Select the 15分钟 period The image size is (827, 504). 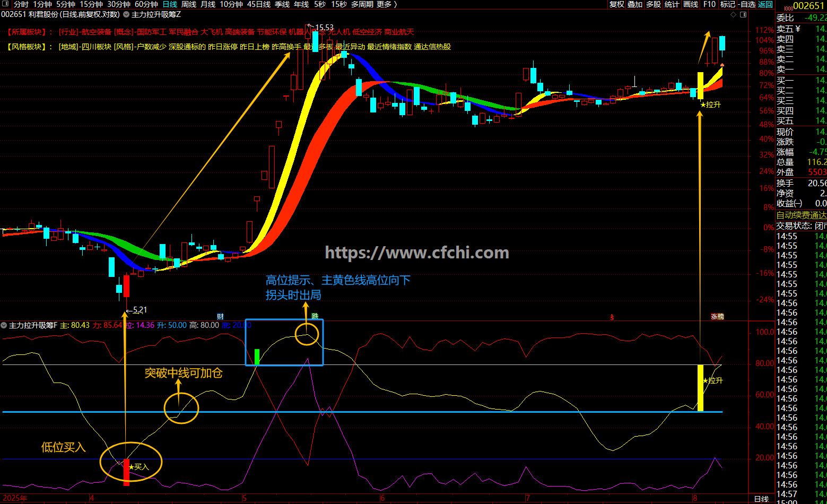pos(91,4)
